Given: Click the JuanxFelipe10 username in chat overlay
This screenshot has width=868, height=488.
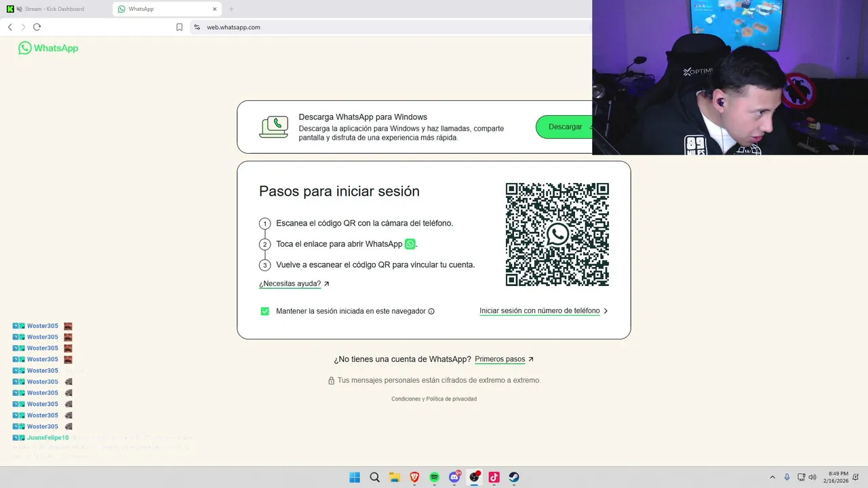Looking at the screenshot, I should (47, 438).
